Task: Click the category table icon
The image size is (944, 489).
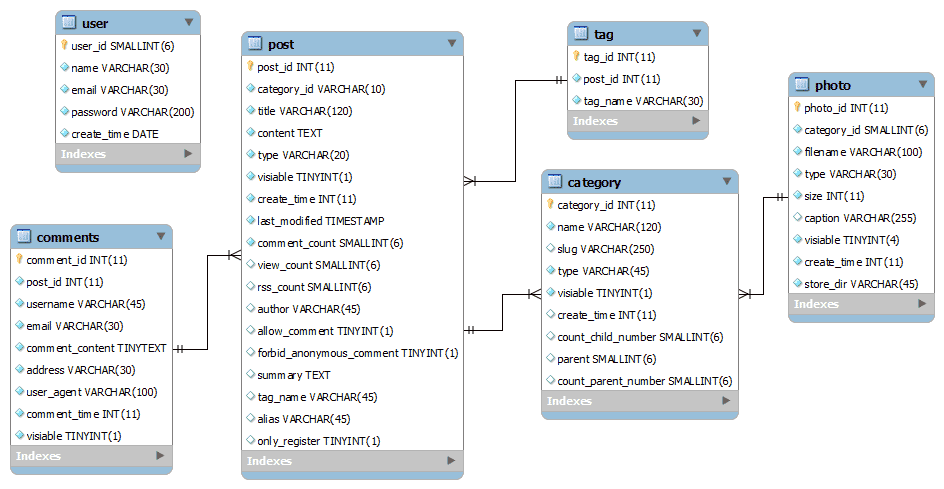Action: coord(554,182)
